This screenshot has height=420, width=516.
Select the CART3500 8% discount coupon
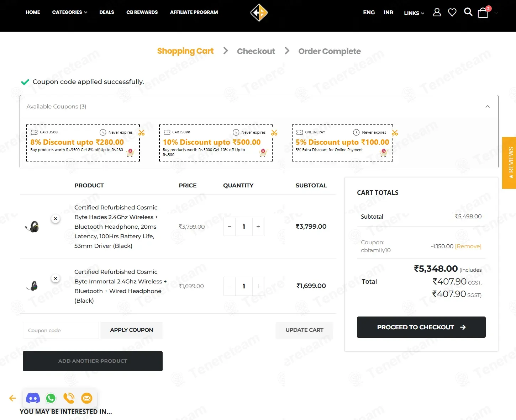pyautogui.click(x=83, y=143)
